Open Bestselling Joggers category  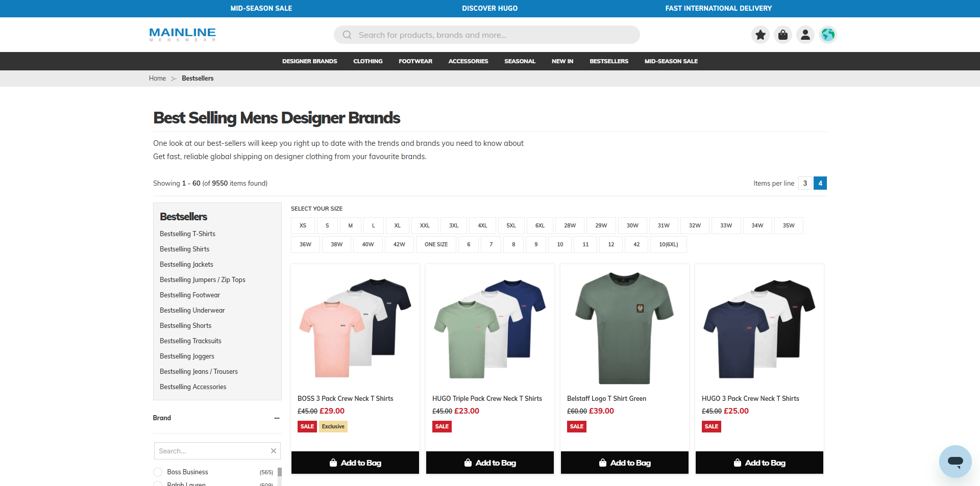187,356
